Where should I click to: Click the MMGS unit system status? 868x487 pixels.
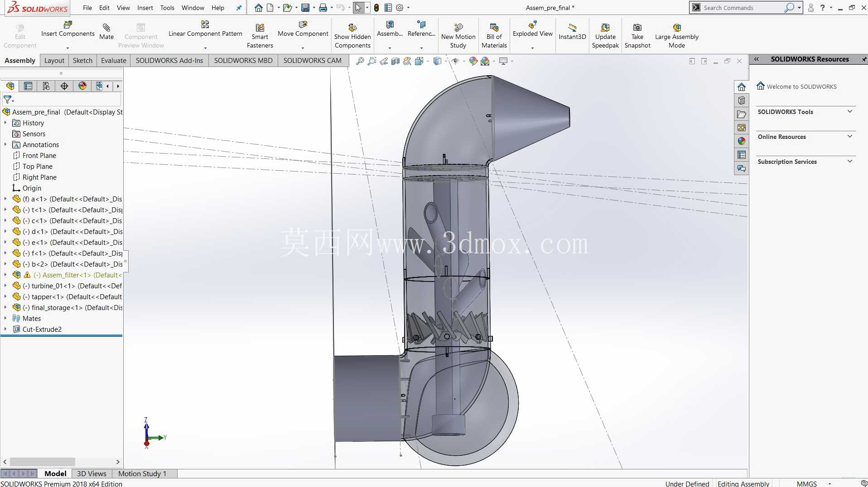tap(806, 483)
